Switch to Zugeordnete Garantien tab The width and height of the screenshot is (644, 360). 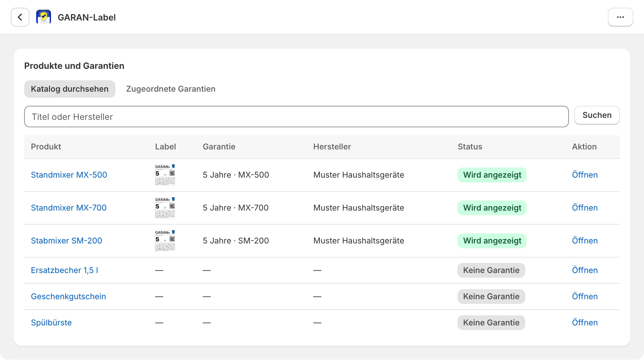171,89
